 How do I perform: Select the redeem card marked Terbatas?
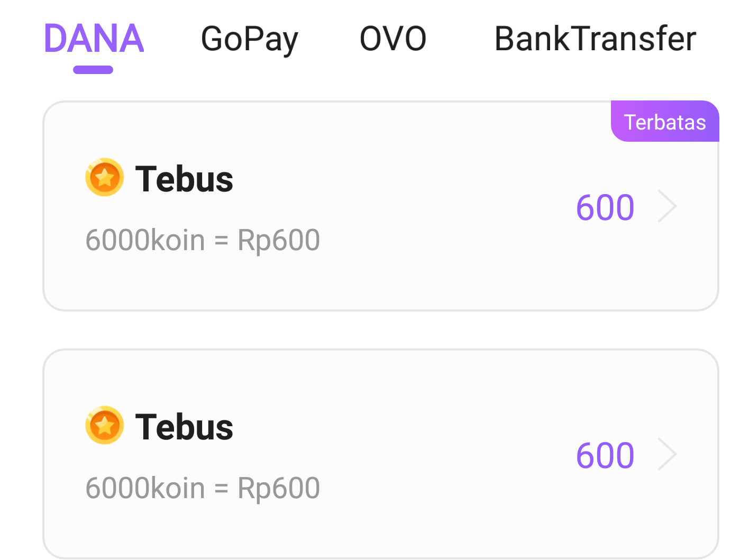381,264
